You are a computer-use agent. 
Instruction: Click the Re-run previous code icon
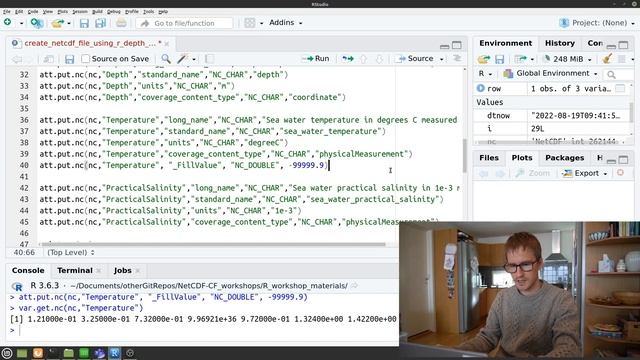[x=347, y=59]
